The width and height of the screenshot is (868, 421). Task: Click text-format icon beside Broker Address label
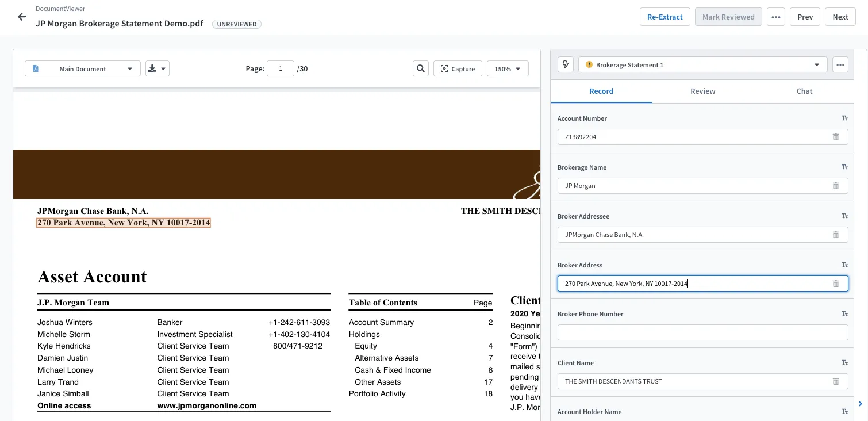coord(844,265)
